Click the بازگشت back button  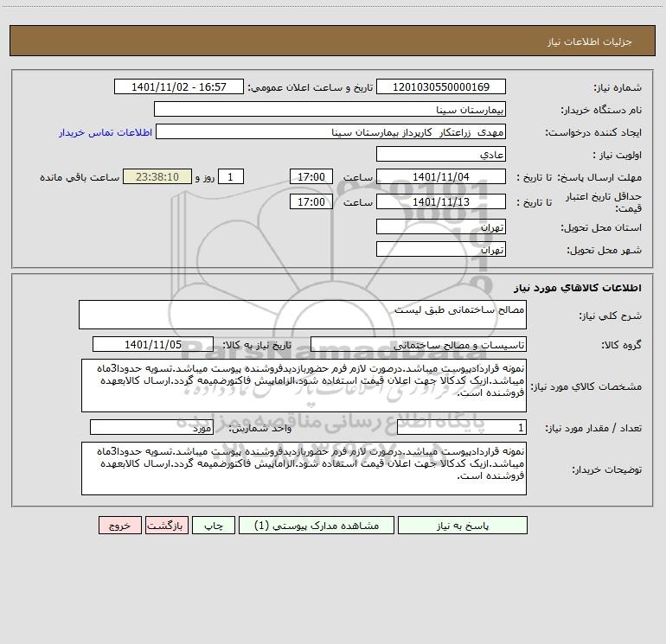(x=167, y=526)
